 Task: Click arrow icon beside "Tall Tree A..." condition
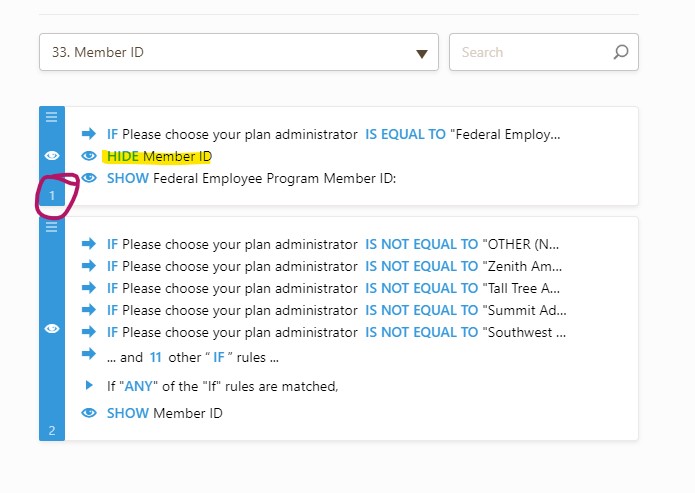89,288
